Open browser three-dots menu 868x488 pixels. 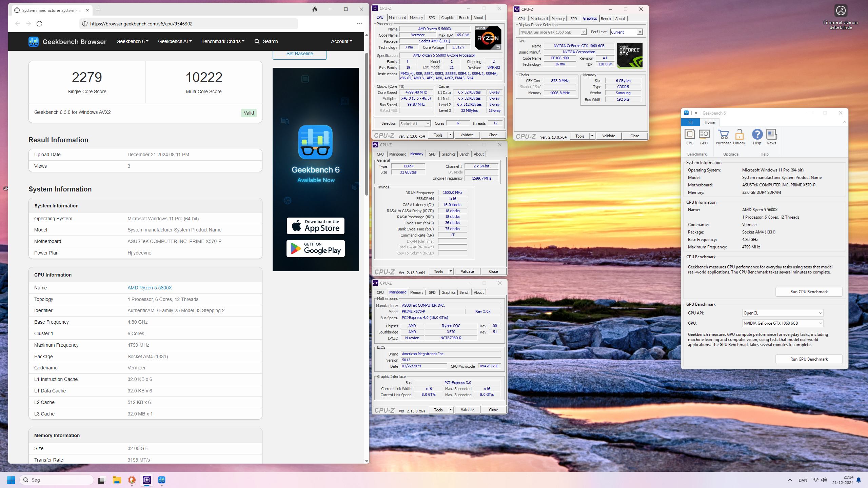[359, 24]
